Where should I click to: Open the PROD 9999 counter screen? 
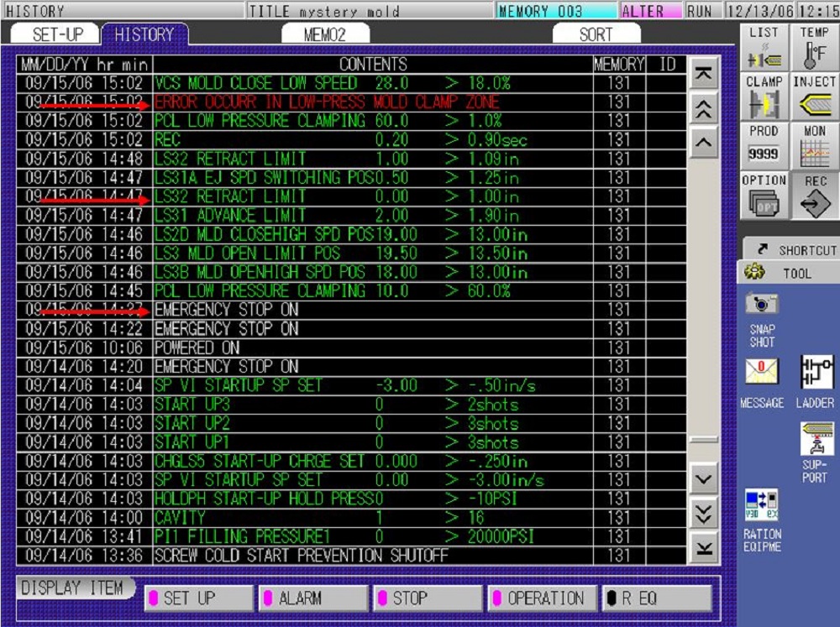[764, 148]
